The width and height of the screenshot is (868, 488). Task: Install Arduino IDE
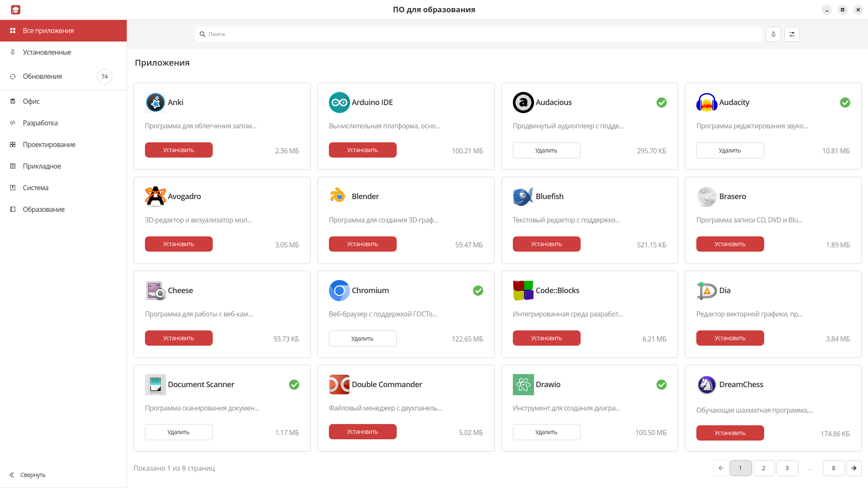[363, 150]
